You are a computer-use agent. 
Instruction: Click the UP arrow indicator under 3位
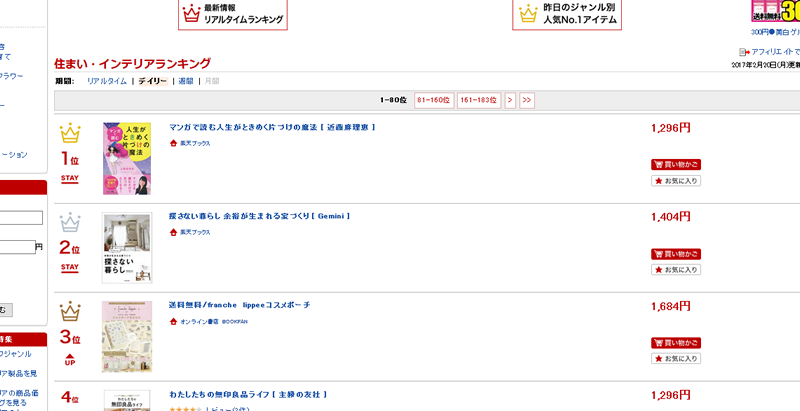[70, 359]
